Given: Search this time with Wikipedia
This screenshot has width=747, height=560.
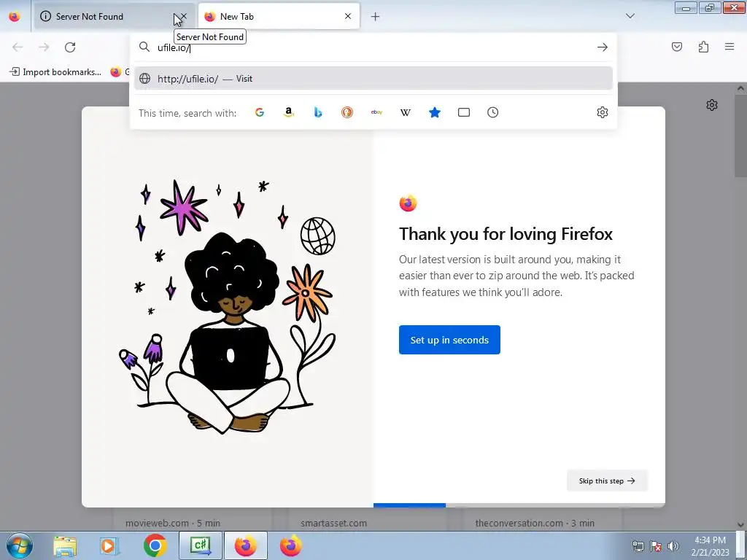Looking at the screenshot, I should tap(406, 112).
